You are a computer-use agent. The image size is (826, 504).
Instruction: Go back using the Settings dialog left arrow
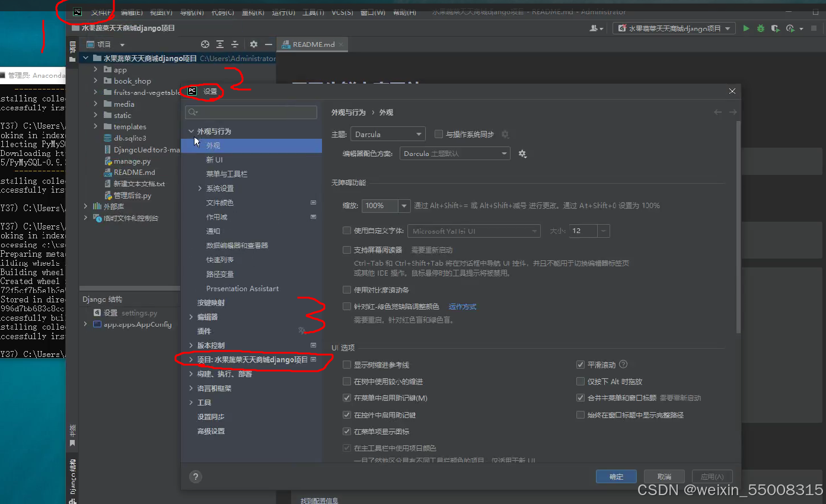(717, 112)
